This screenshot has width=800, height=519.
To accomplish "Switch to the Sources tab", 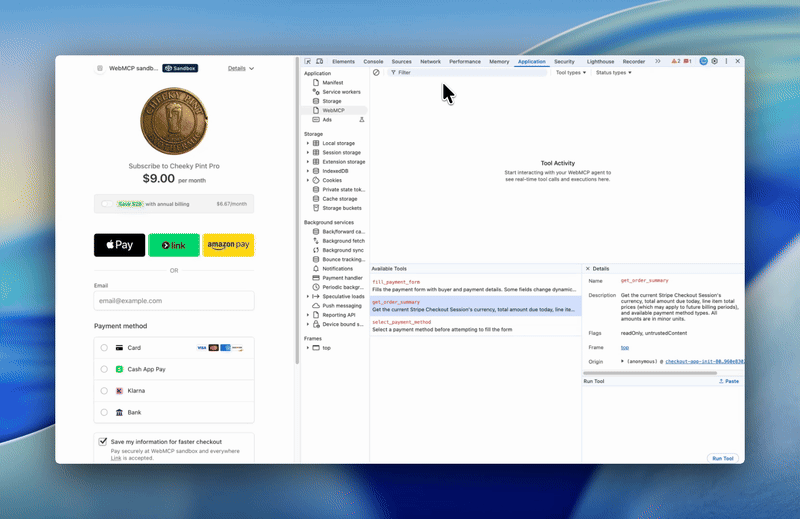I will pyautogui.click(x=402, y=61).
